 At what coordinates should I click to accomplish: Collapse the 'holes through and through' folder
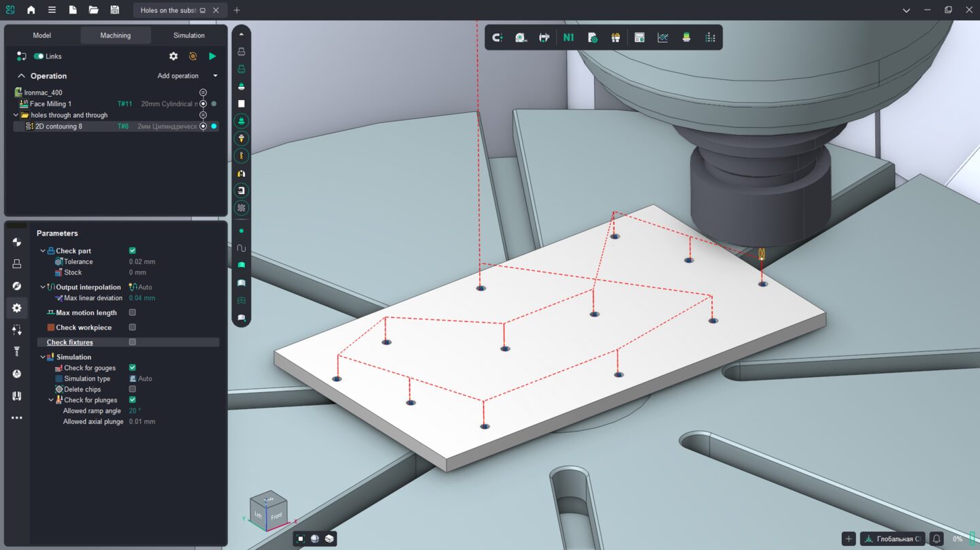[16, 115]
